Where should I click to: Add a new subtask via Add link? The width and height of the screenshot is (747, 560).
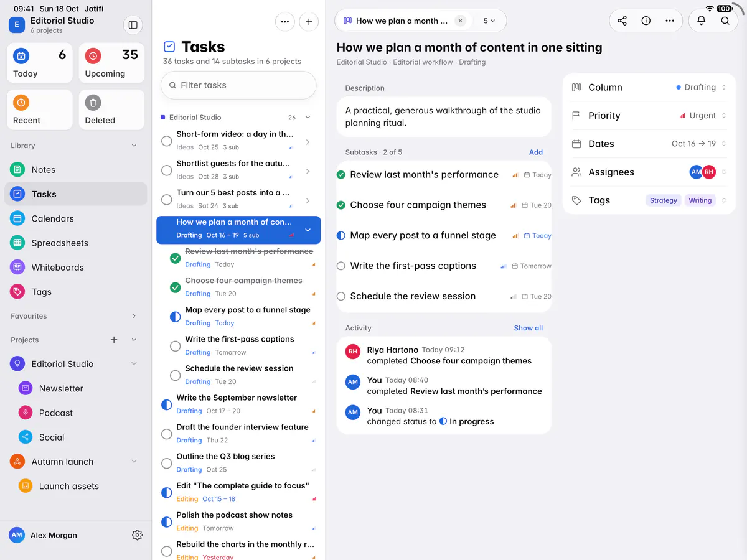click(536, 152)
